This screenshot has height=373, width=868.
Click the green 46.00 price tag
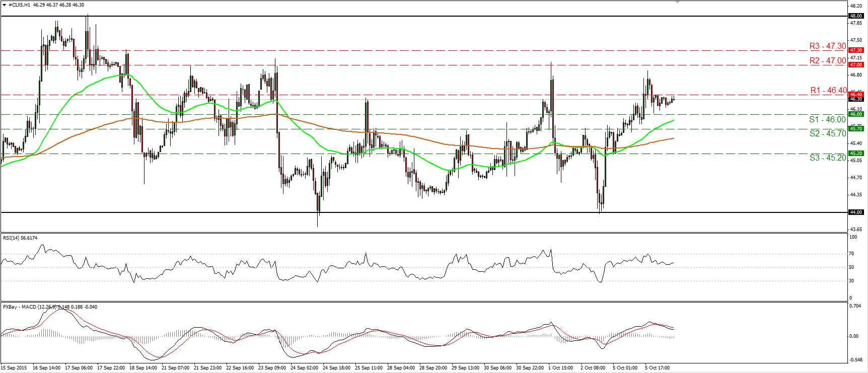pyautogui.click(x=856, y=114)
